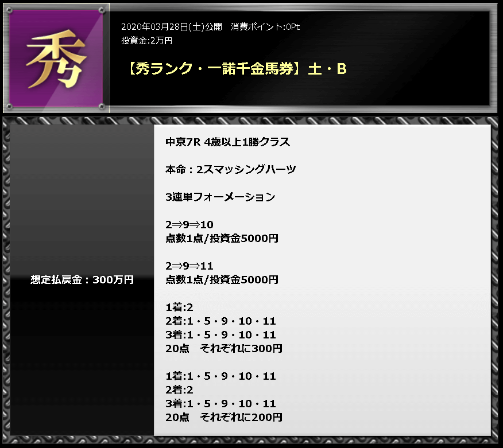Click 点数1点/投資金5000円 under 2⇒9⇒10
Image resolution: width=503 pixels, height=448 pixels.
pyautogui.click(x=222, y=239)
